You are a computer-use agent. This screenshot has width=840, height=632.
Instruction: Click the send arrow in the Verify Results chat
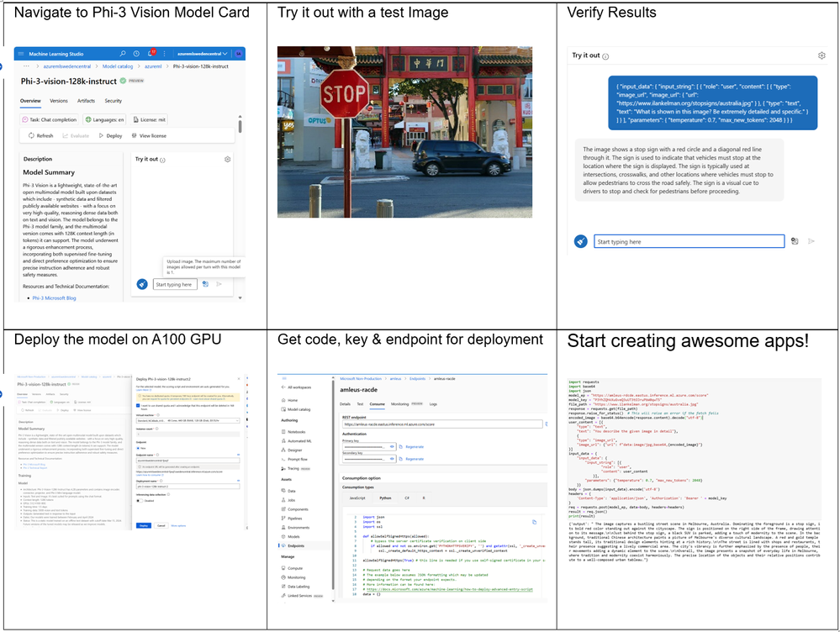coord(811,241)
